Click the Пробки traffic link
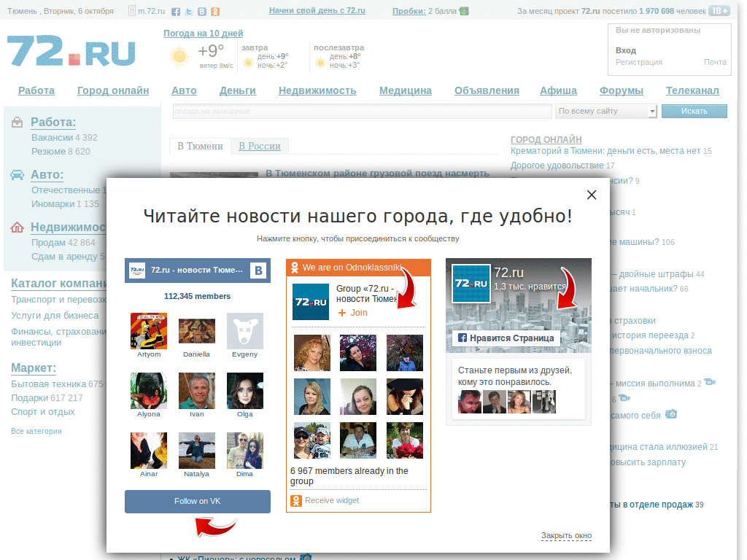 pos(409,11)
